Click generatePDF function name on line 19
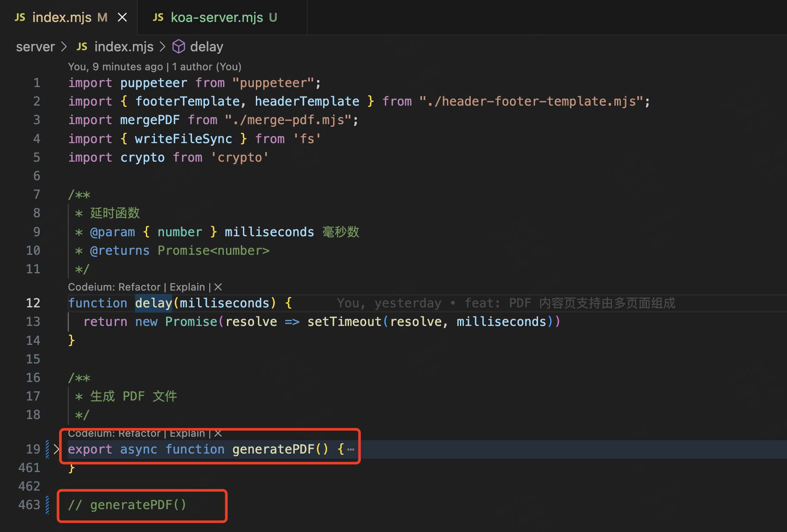The height and width of the screenshot is (532, 787). click(x=274, y=449)
